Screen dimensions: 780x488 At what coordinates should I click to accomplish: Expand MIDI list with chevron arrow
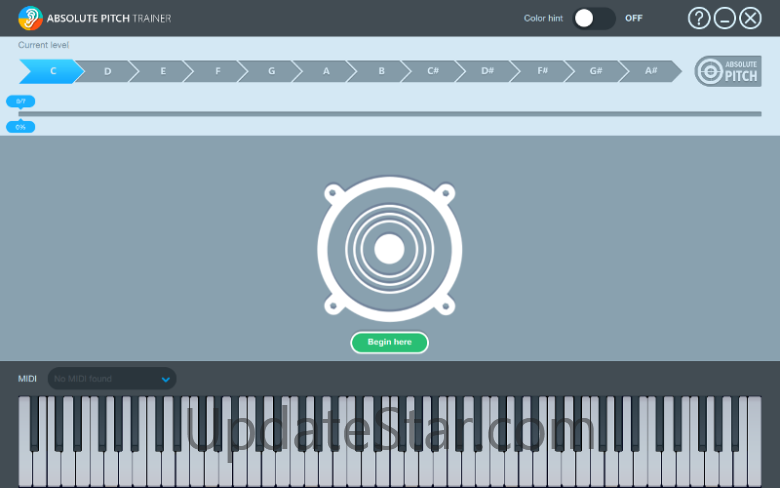tap(166, 380)
